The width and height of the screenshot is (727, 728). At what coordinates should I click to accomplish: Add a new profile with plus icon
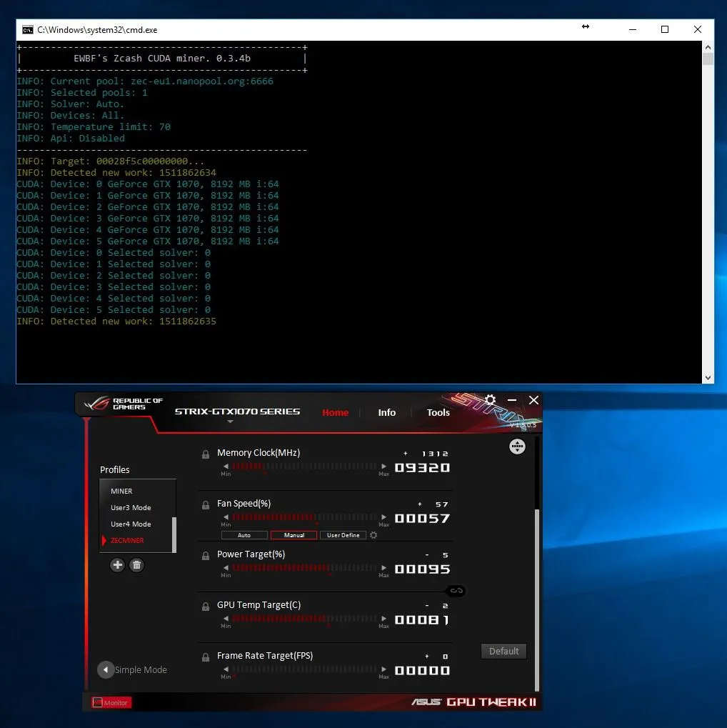coord(117,565)
